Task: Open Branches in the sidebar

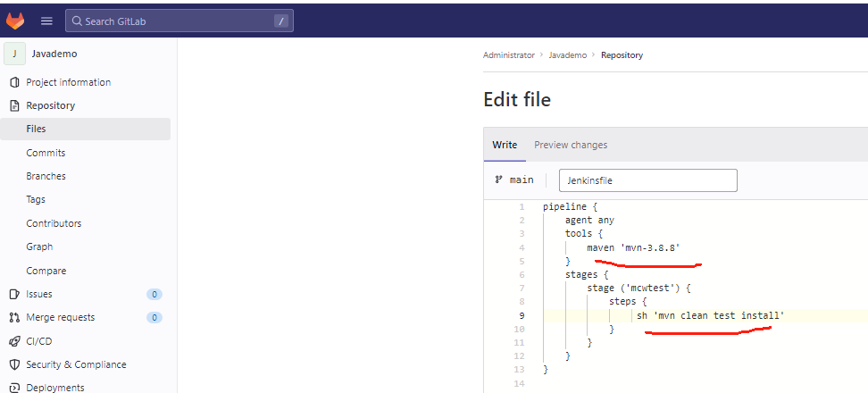Action: coord(46,176)
